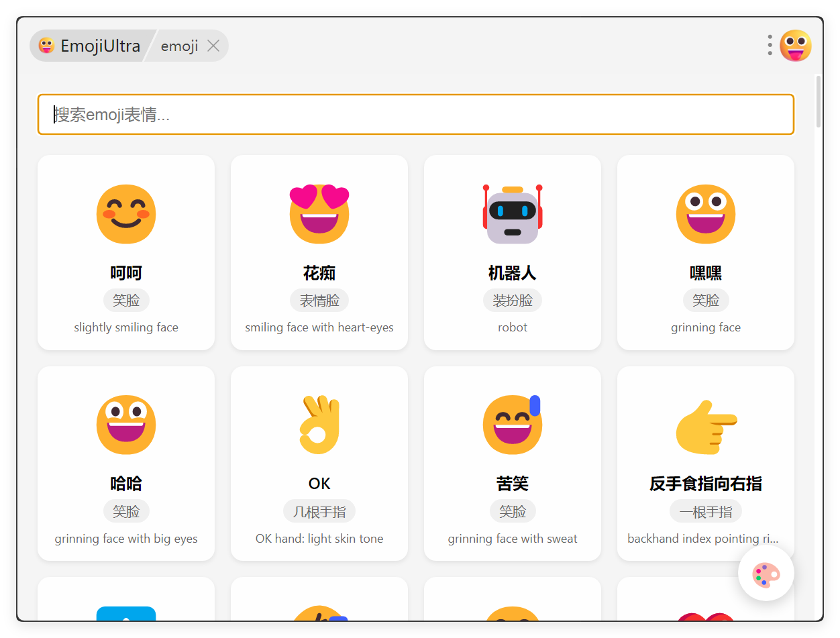
Task: Click the 嘿嘿 emoji title
Action: point(706,273)
